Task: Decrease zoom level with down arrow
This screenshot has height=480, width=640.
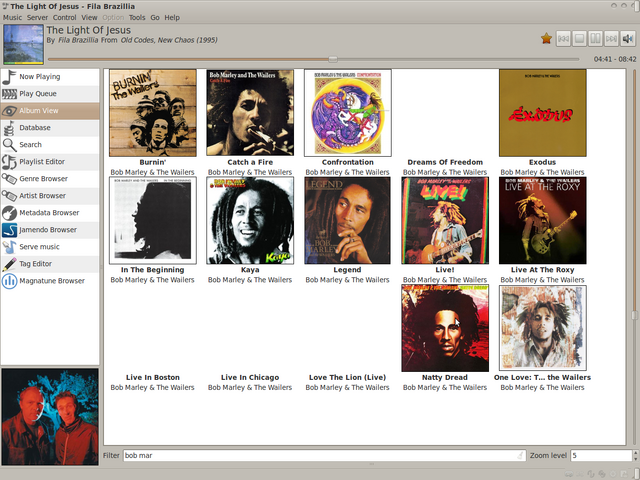Action: (x=636, y=458)
